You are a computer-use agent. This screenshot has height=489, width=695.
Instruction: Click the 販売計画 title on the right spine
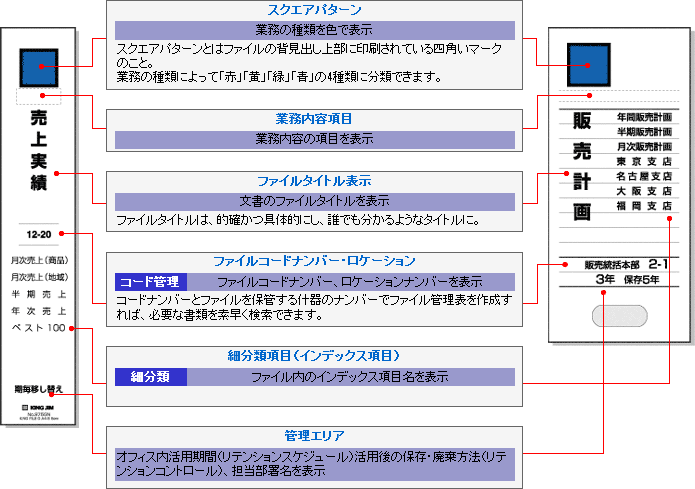[582, 166]
